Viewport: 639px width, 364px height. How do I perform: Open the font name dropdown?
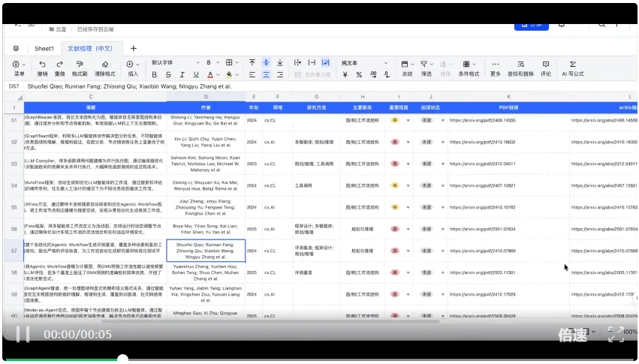[x=176, y=63]
